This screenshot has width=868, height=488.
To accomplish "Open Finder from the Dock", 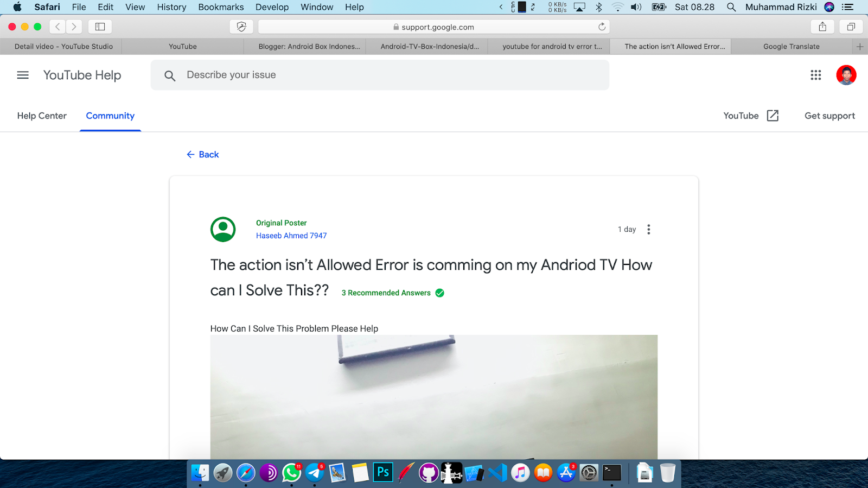I will (x=200, y=473).
